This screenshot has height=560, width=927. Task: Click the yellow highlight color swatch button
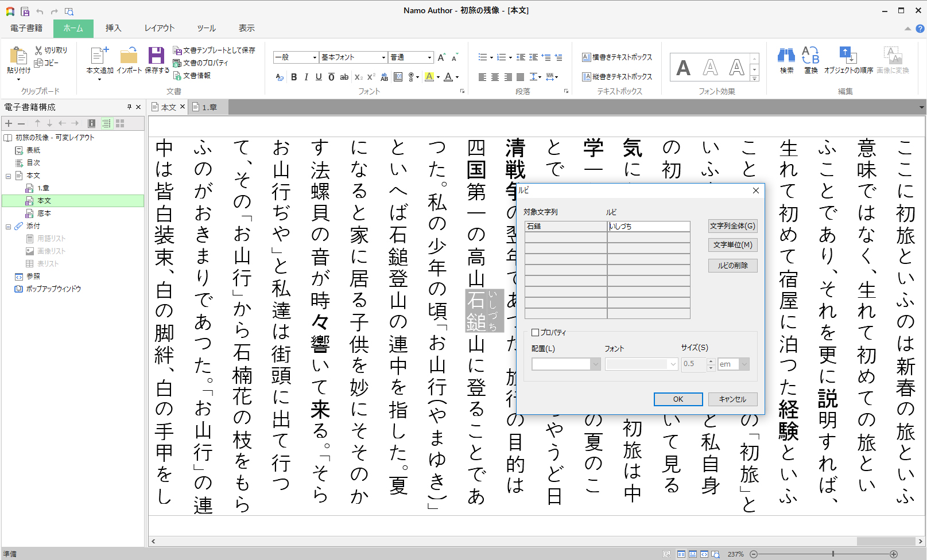[429, 77]
